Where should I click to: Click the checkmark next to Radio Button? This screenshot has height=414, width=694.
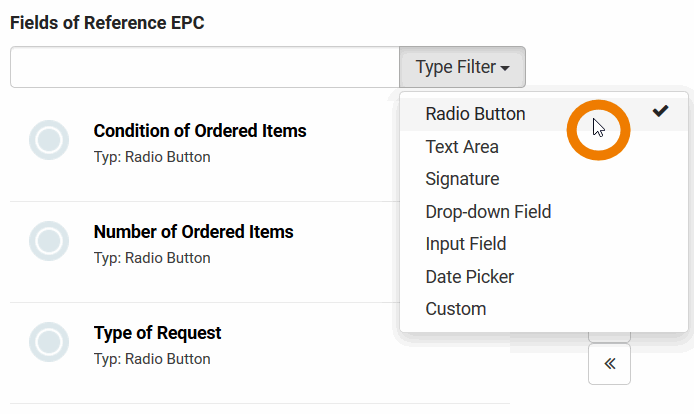tap(660, 112)
